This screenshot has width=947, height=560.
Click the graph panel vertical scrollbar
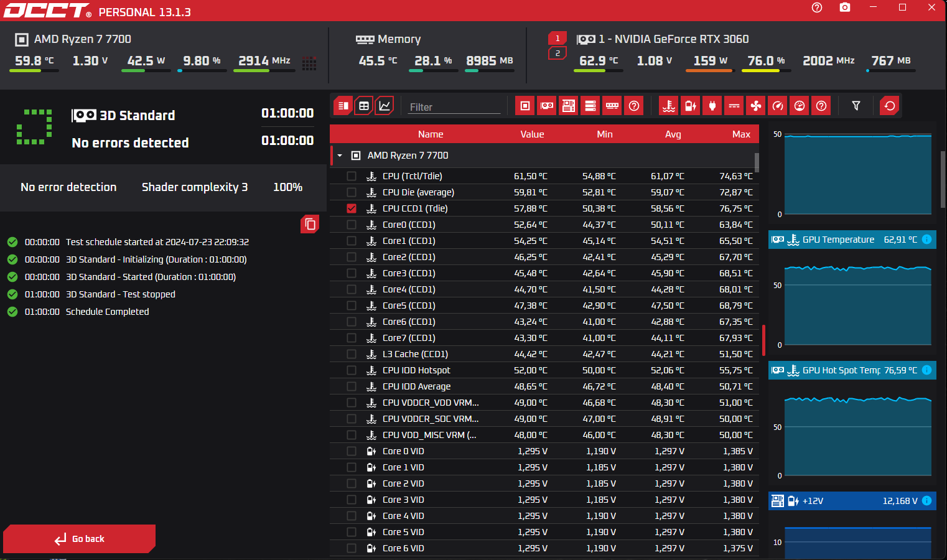[943, 179]
